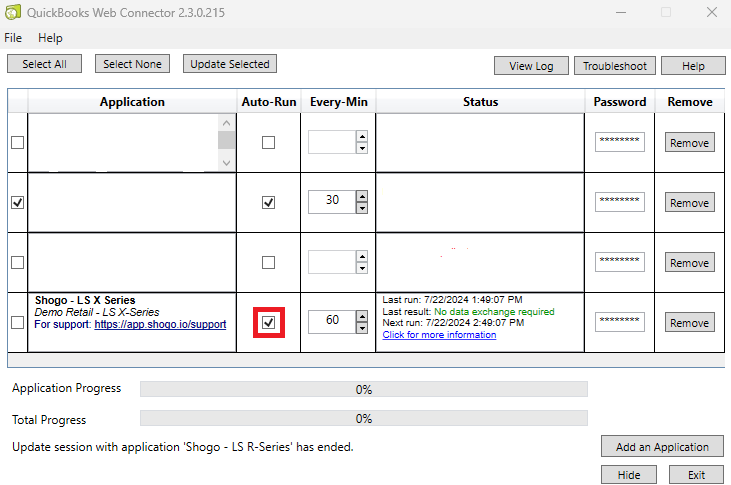Click the Every-Min field showing 30
731x485 pixels.
click(x=332, y=202)
